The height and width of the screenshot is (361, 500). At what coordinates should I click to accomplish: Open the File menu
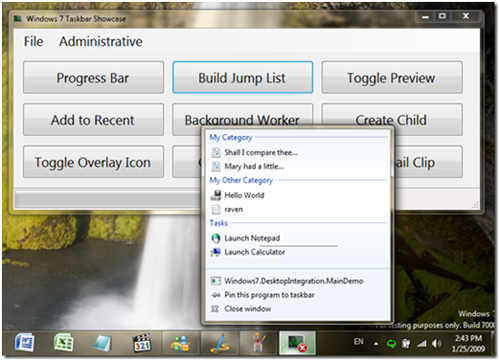point(34,42)
